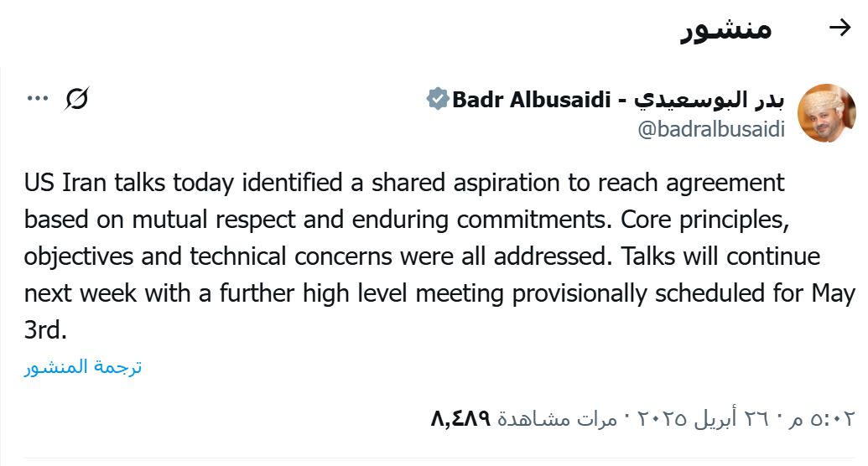
Task: Click the مرات مشاهدة views label
Action: 557,419
